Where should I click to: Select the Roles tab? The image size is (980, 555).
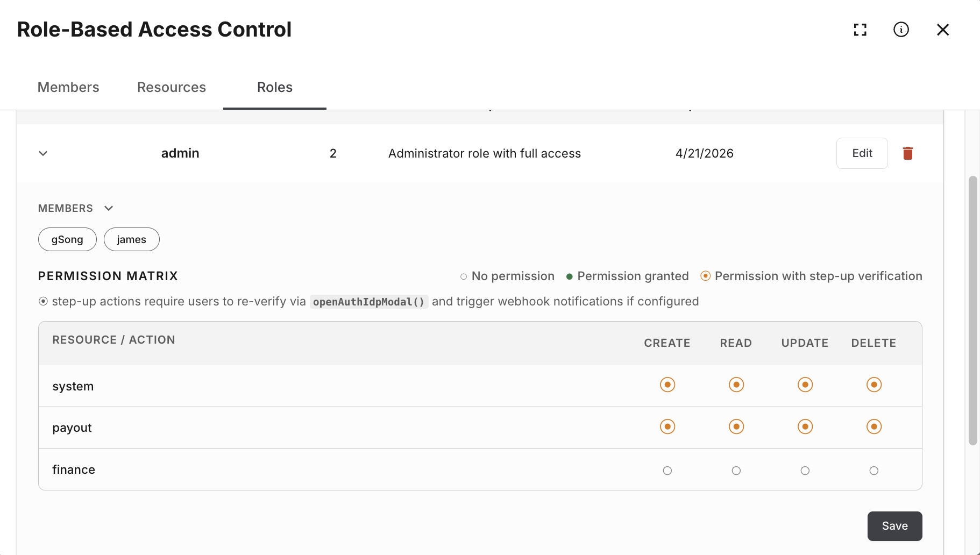(275, 87)
